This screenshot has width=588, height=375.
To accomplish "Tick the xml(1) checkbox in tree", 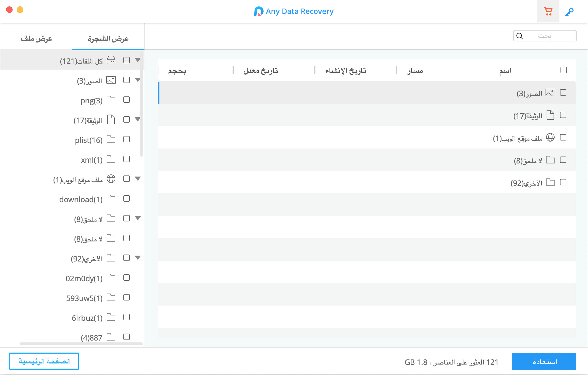I will pos(127,159).
